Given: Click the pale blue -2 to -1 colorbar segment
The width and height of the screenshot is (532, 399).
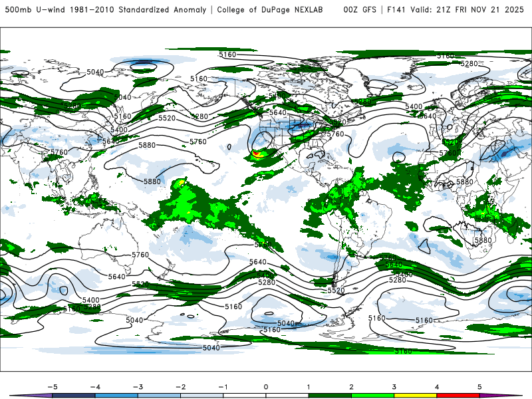Looking at the screenshot, I should click(202, 396).
